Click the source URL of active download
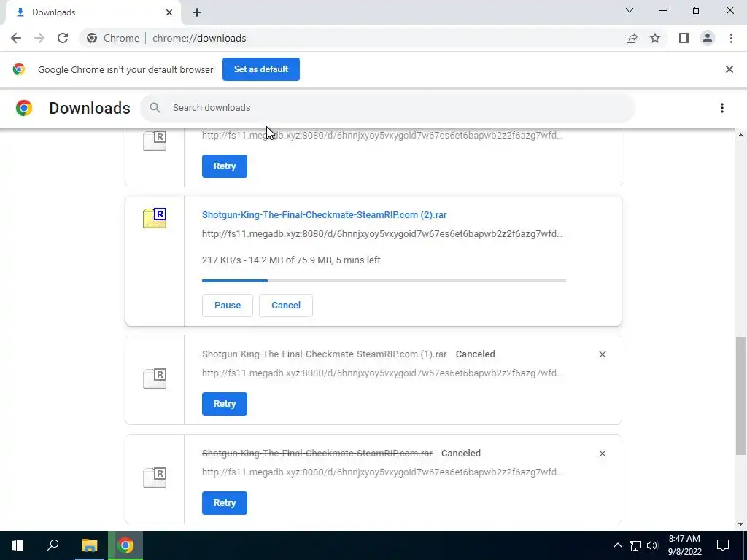 (x=382, y=234)
